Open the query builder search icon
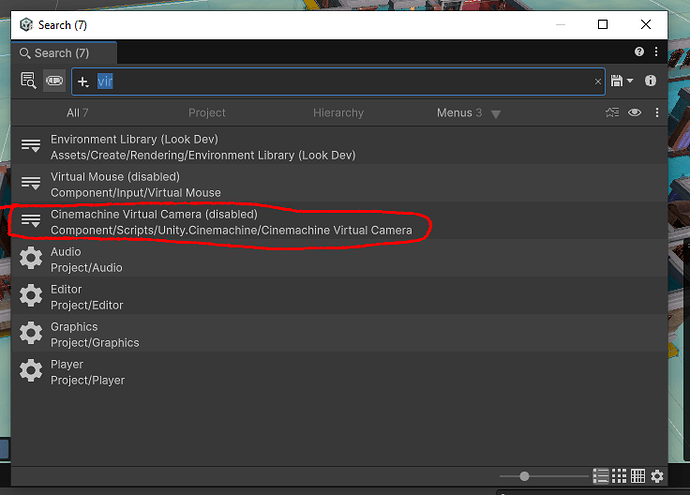The width and height of the screenshot is (690, 495). 28,81
